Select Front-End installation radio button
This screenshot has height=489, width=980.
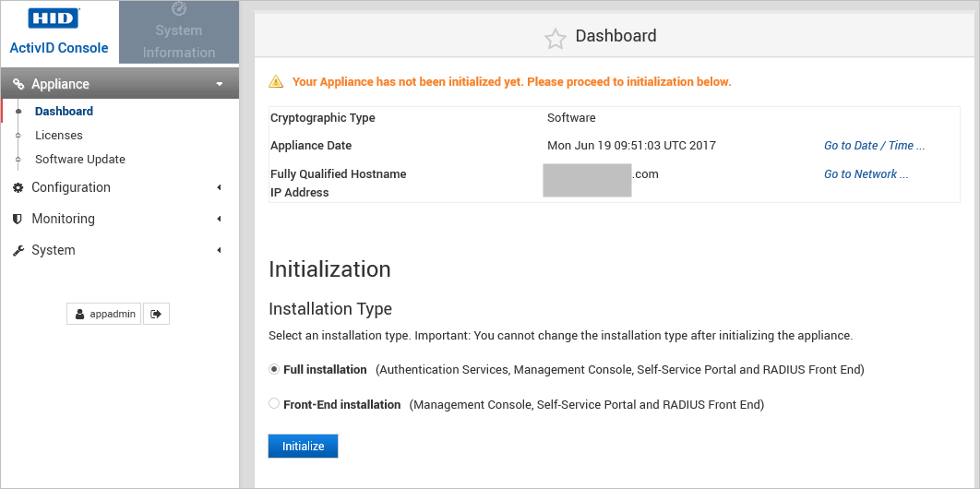[274, 403]
